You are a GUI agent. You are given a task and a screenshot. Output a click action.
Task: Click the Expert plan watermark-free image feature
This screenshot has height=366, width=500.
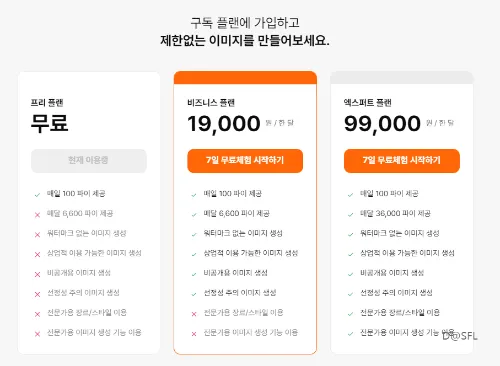400,233
